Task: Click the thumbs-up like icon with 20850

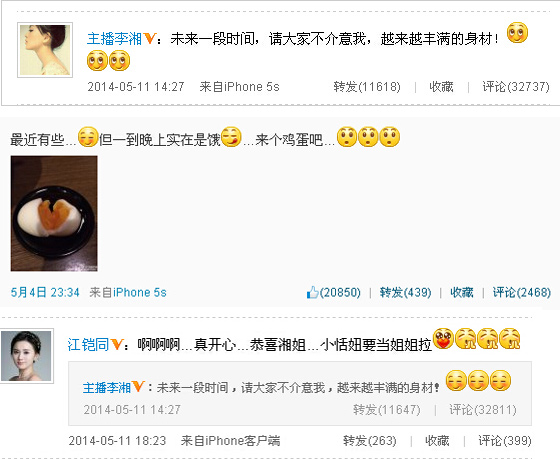Action: (312, 292)
